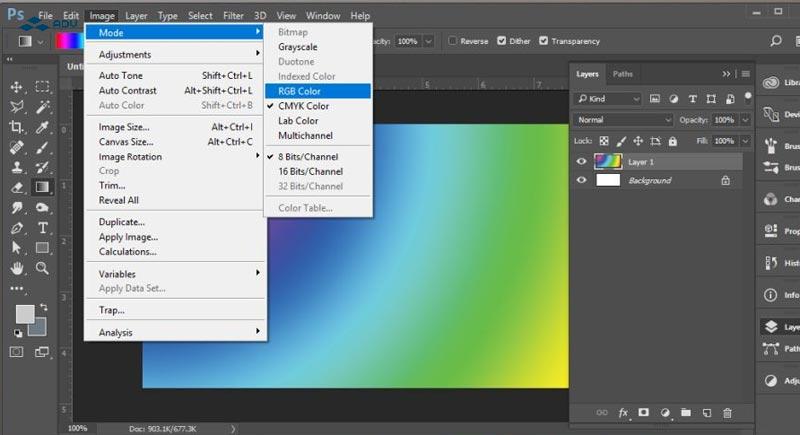Screen dimensions: 800x435
Task: Activate the Hand tool
Action: coord(17,268)
